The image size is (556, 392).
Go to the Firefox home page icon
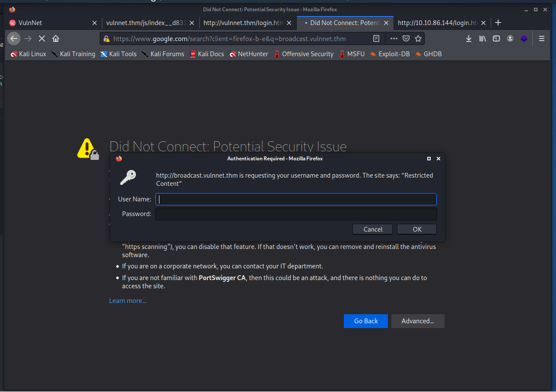tap(56, 38)
